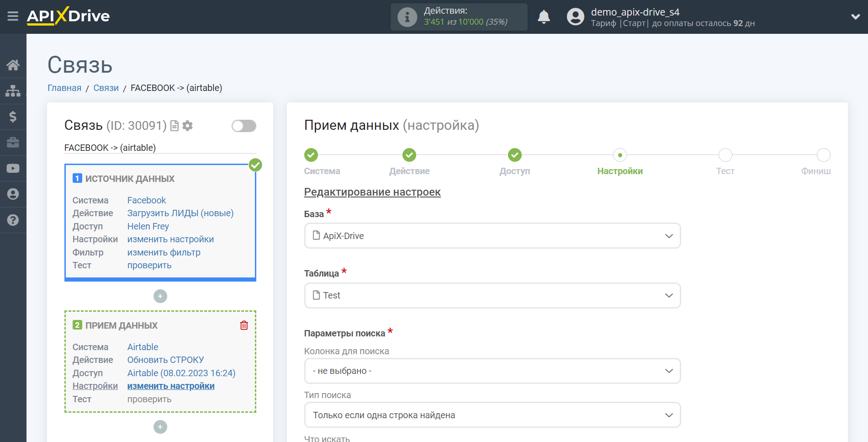868x442 pixels.
Task: Open the actions info icon
Action: (407, 17)
